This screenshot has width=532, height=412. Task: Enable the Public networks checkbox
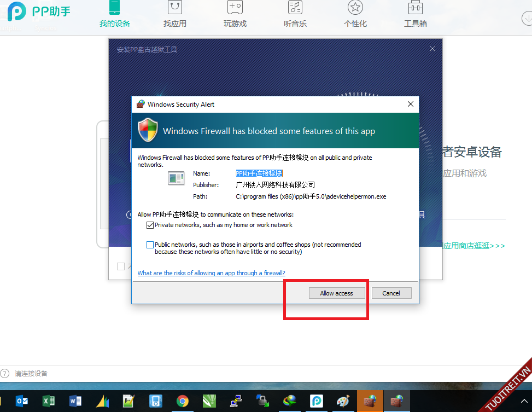click(x=150, y=245)
